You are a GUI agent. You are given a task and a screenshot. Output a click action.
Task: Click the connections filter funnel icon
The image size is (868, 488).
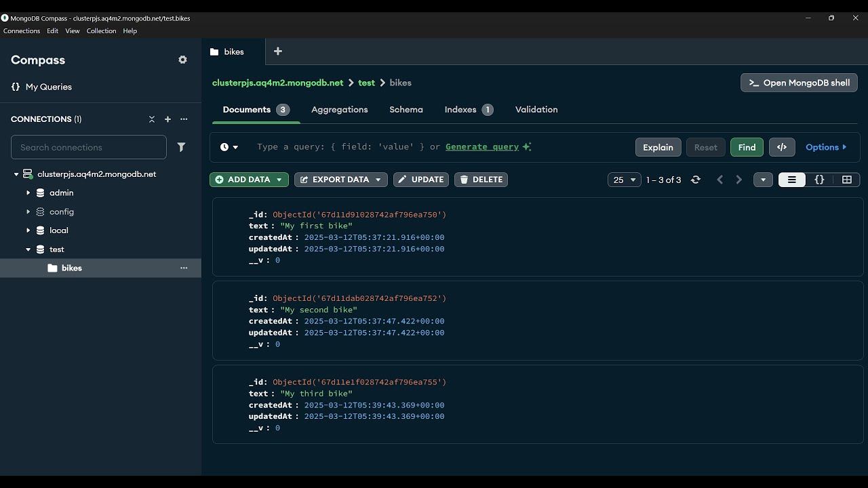(181, 147)
